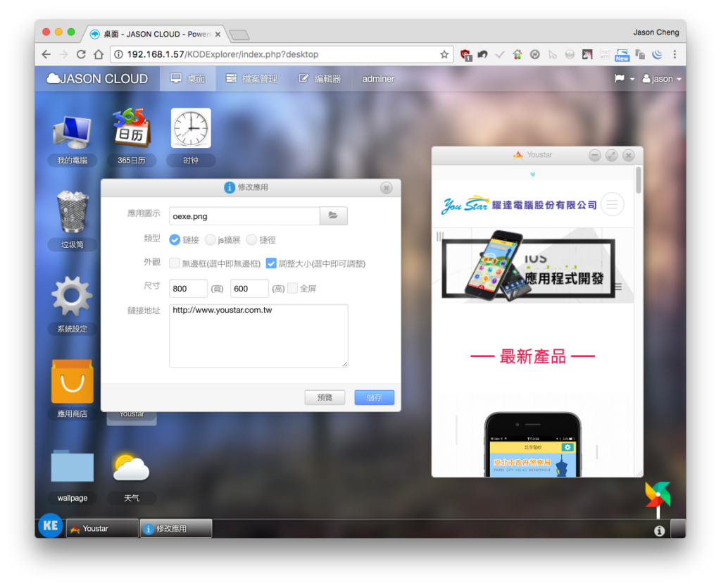
Task: Open a new browser tab
Action: pyautogui.click(x=239, y=35)
